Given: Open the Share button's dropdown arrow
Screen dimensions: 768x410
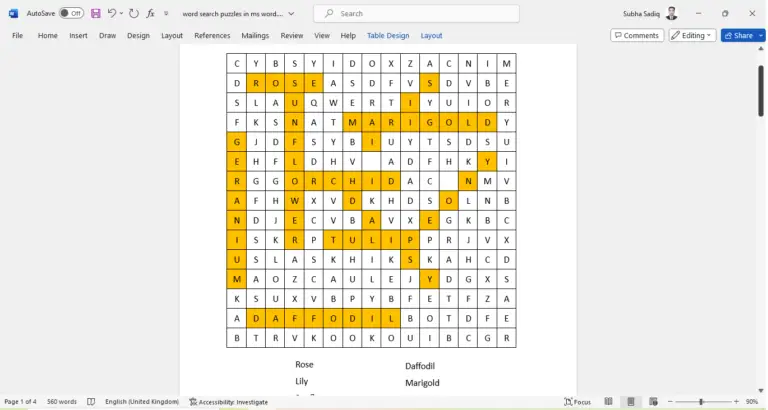Looking at the screenshot, I should pyautogui.click(x=761, y=35).
